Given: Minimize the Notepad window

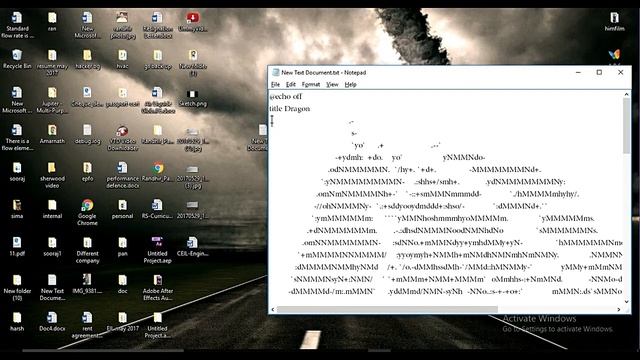Looking at the screenshot, I should pyautogui.click(x=578, y=72).
